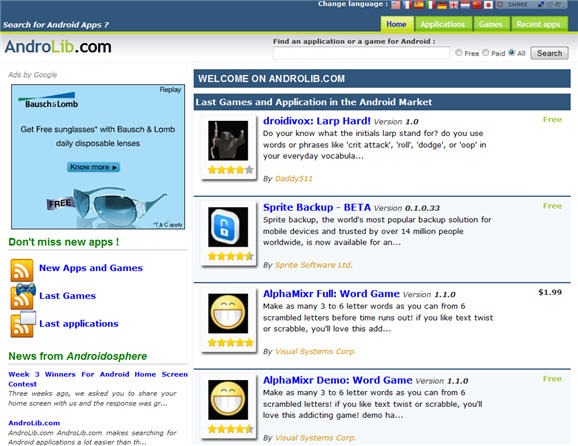Click Replay on the Bausch & Lomb ad

point(170,90)
